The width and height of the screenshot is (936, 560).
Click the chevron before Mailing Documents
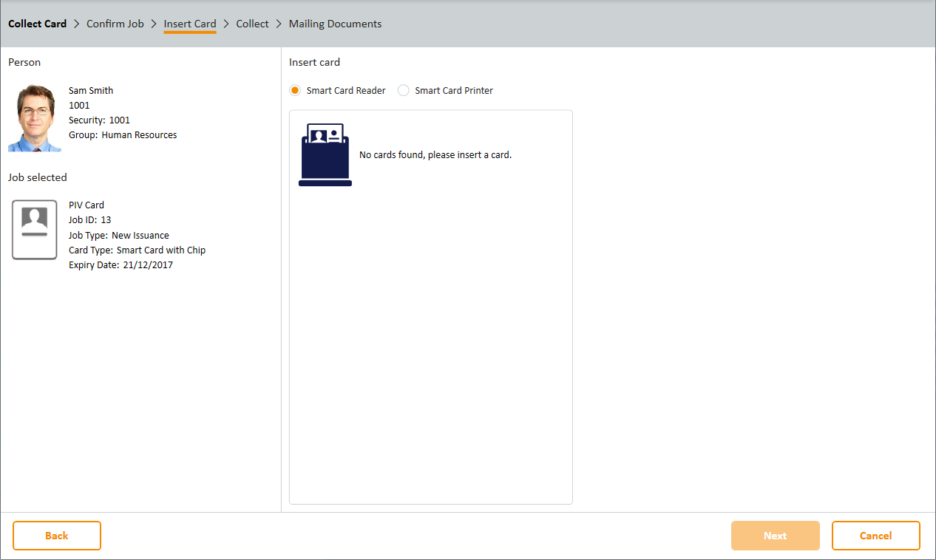pyautogui.click(x=279, y=24)
